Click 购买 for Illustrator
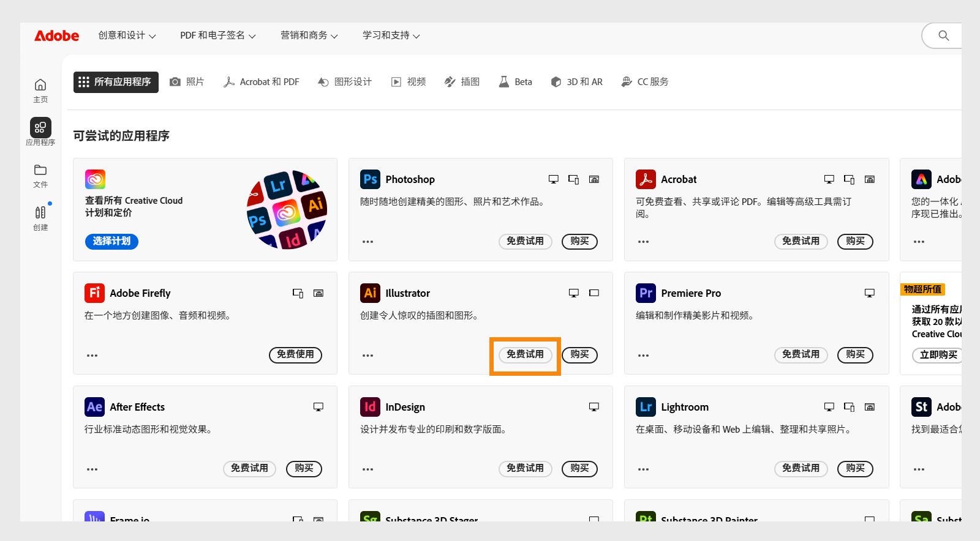The width and height of the screenshot is (980, 541). (579, 355)
